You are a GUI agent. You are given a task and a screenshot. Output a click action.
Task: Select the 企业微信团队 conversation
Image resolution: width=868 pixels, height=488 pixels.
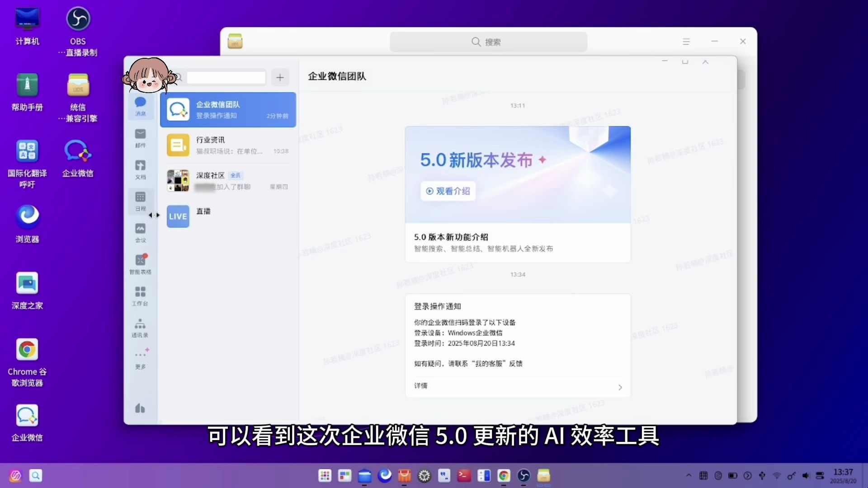tap(228, 110)
